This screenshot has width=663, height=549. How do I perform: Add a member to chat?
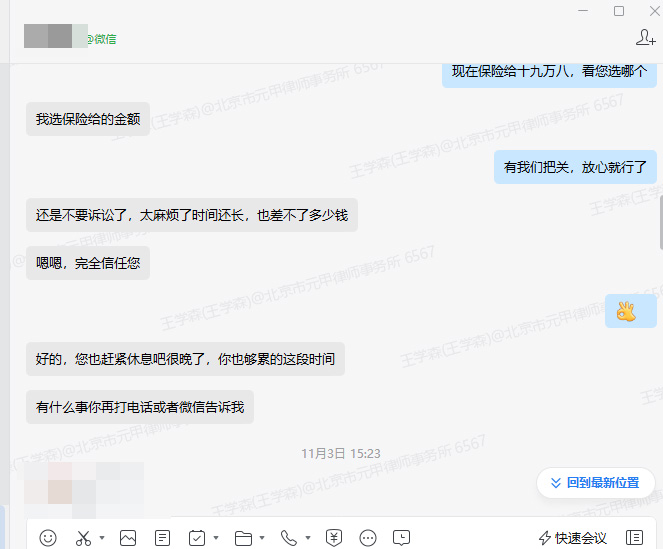tap(645, 38)
